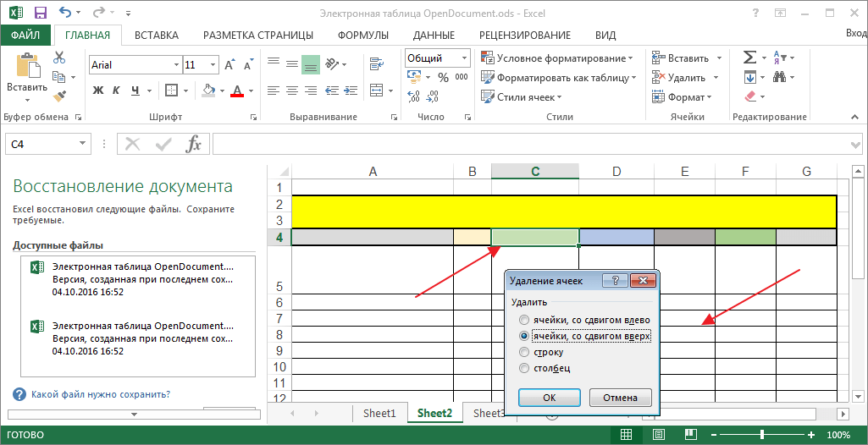Click the insert function fx icon
This screenshot has height=445, width=868.
[x=194, y=144]
